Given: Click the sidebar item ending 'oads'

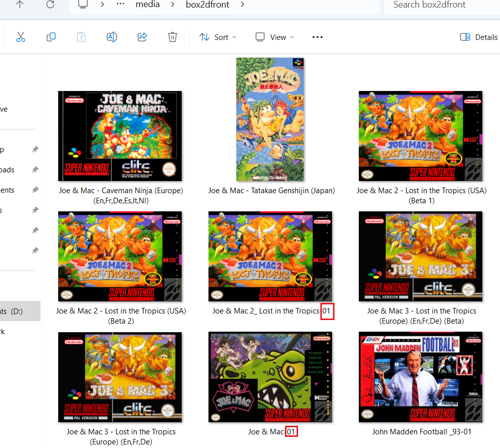Looking at the screenshot, I should (x=7, y=170).
